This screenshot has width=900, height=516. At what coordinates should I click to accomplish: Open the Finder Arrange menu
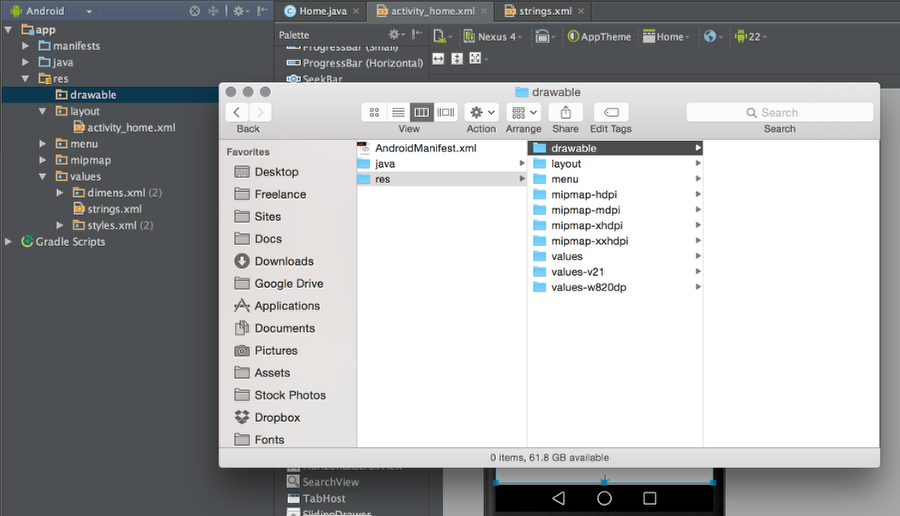coord(524,112)
